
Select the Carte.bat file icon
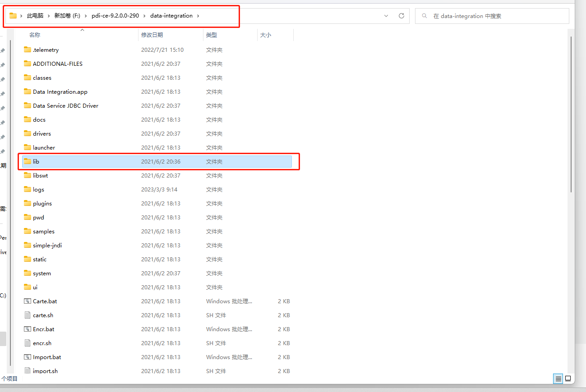(x=28, y=301)
